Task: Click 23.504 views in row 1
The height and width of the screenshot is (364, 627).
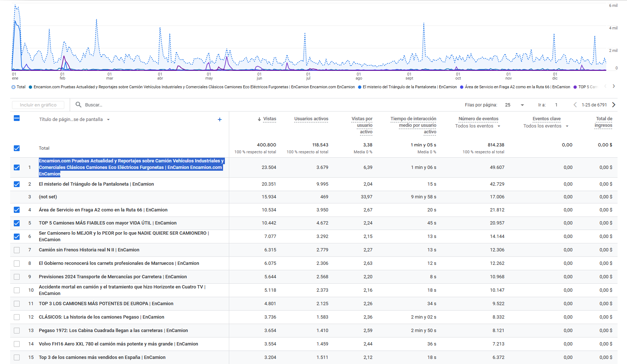Action: pyautogui.click(x=269, y=167)
